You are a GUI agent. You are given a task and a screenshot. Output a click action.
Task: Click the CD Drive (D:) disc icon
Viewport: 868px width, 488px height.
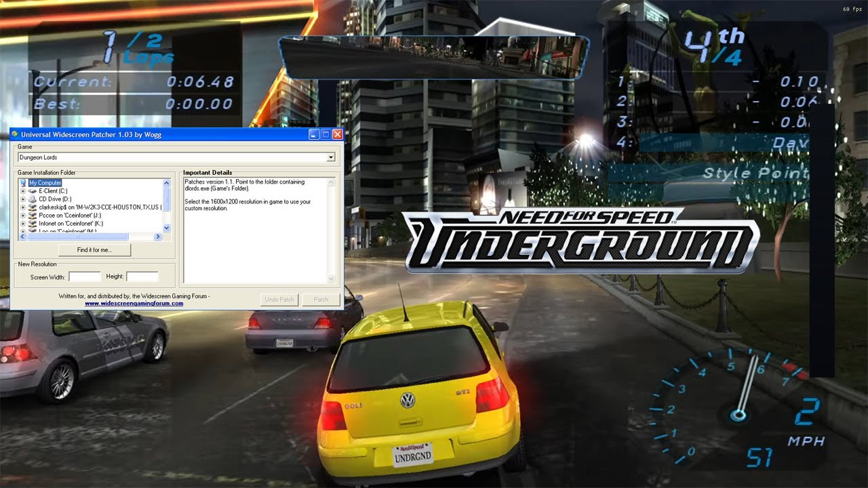32,199
